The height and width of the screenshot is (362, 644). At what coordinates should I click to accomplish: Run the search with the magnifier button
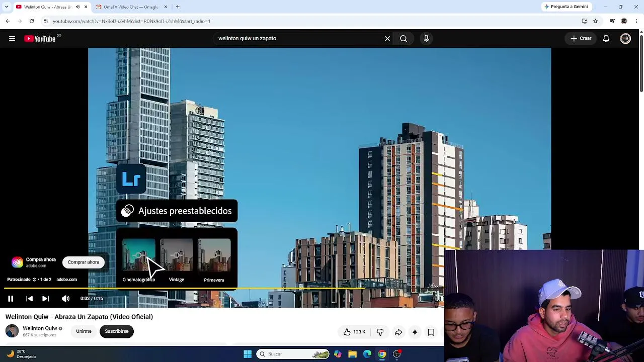(404, 39)
